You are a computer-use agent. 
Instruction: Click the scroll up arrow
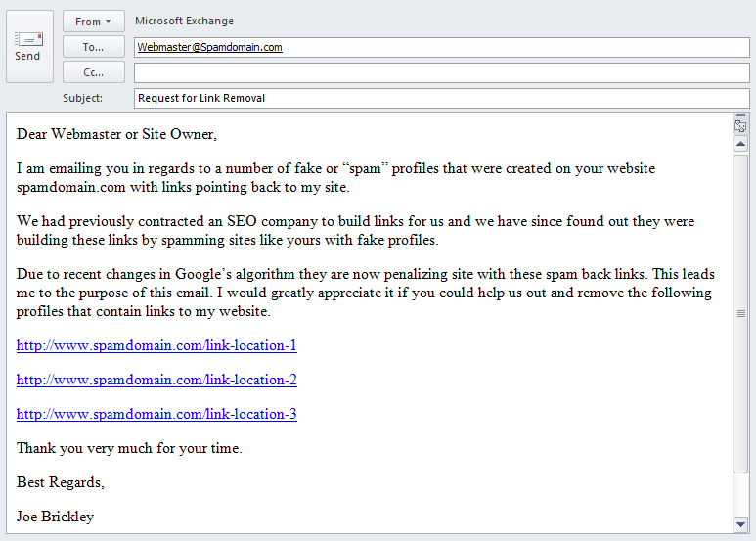pos(740,144)
